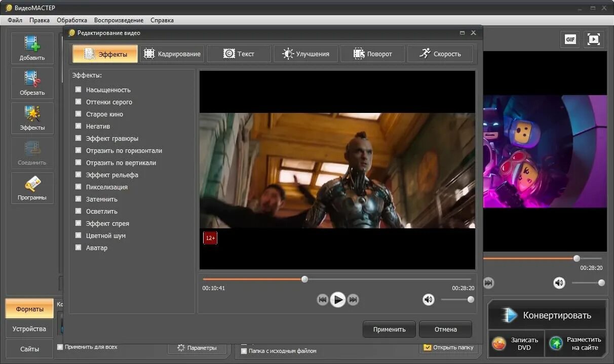Select the Устройства tab
This screenshot has height=364, width=614.
pyautogui.click(x=29, y=329)
